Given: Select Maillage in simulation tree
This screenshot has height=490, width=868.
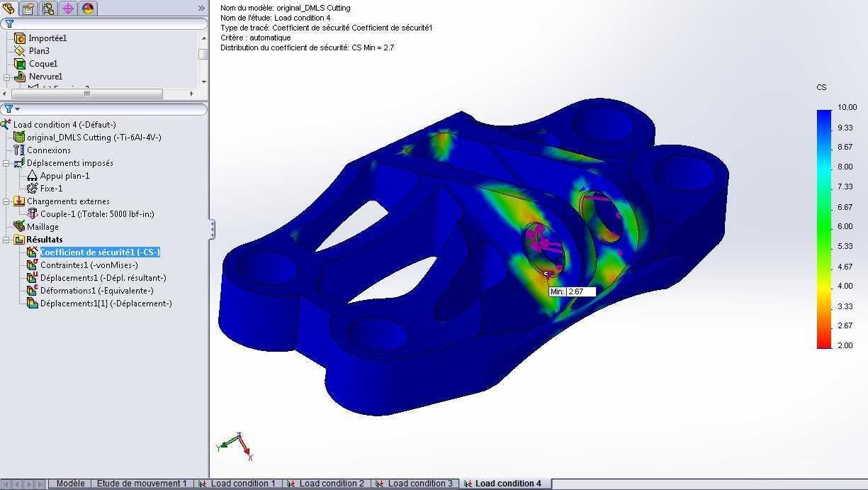Looking at the screenshot, I should (x=43, y=227).
